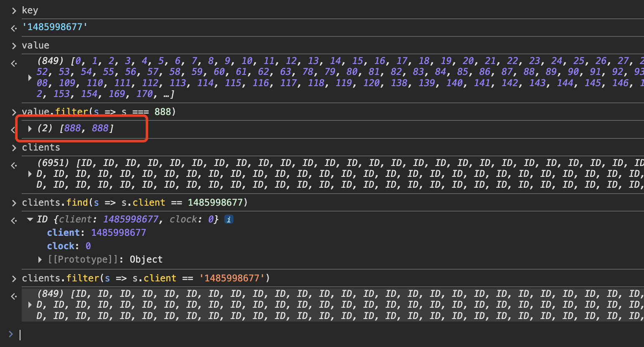Click the info icon beside the ID object
Viewport: 644px width, 347px height.
(x=228, y=219)
